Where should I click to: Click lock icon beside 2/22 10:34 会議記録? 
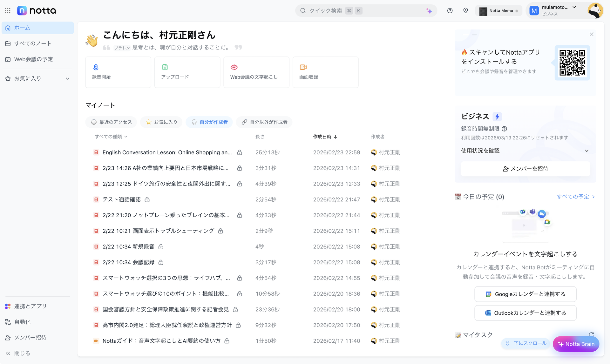click(161, 262)
